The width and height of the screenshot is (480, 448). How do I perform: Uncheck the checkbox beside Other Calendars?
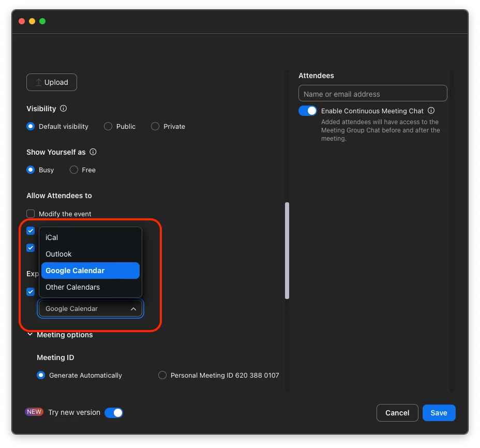[31, 292]
